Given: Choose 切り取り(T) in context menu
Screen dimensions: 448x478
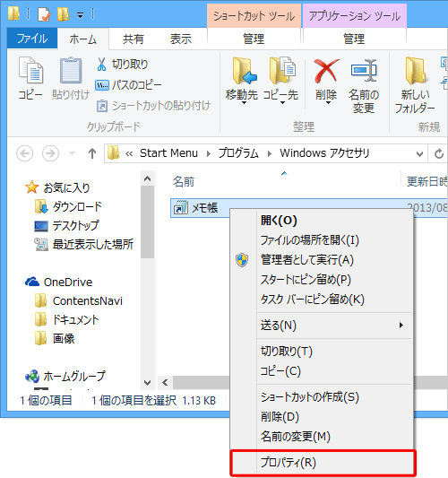Looking at the screenshot, I should coord(322,352).
